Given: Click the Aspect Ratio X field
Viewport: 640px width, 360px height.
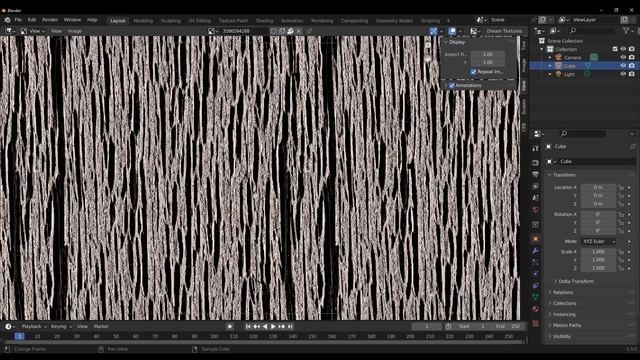Looking at the screenshot, I should (x=488, y=54).
